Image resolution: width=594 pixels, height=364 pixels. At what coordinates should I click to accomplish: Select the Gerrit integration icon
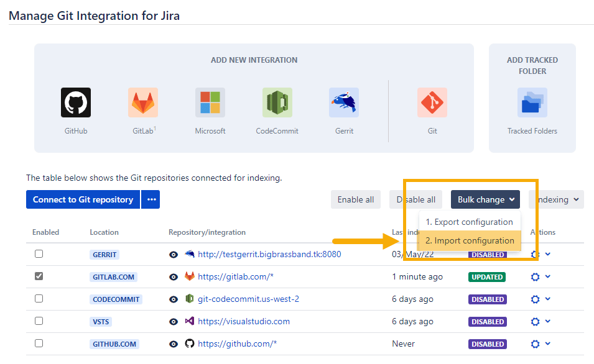[x=344, y=102]
